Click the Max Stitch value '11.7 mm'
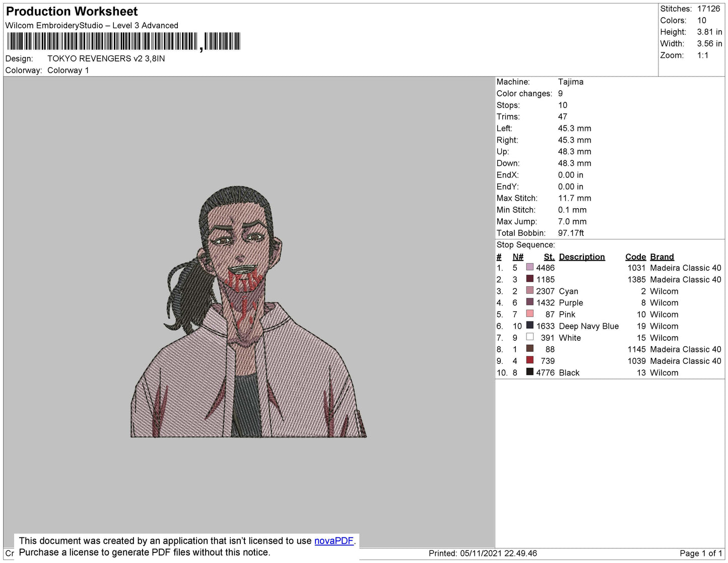This screenshot has width=728, height=563. pos(575,198)
